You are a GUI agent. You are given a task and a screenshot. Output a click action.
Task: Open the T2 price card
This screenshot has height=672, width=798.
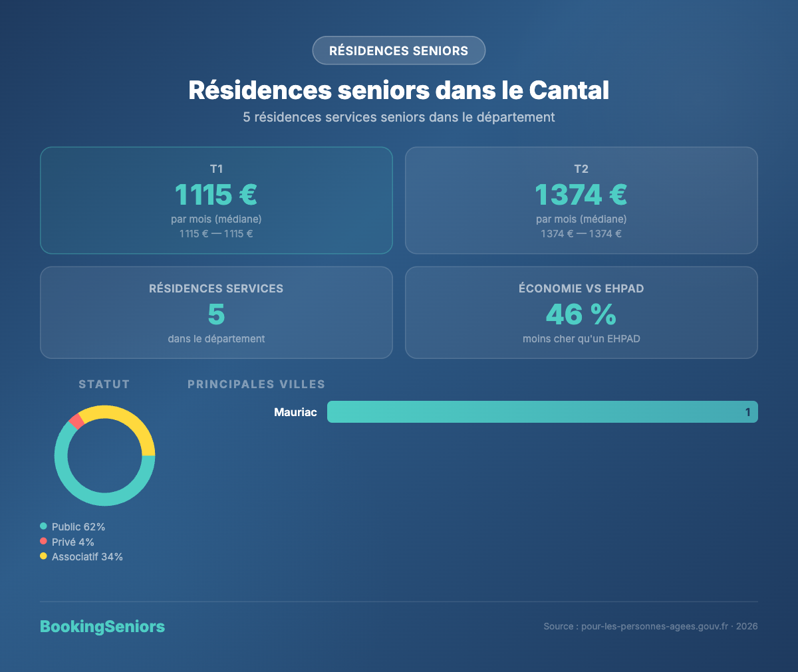[581, 199]
